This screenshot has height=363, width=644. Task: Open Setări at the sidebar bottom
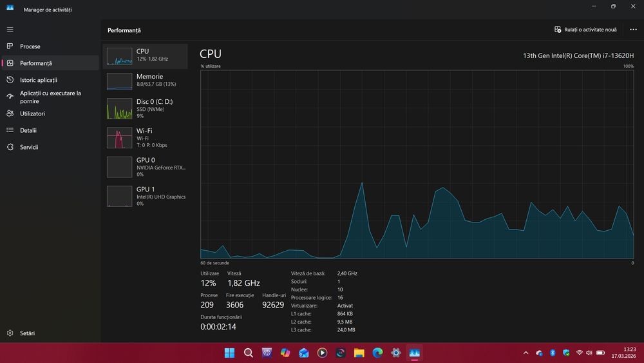pyautogui.click(x=50, y=333)
